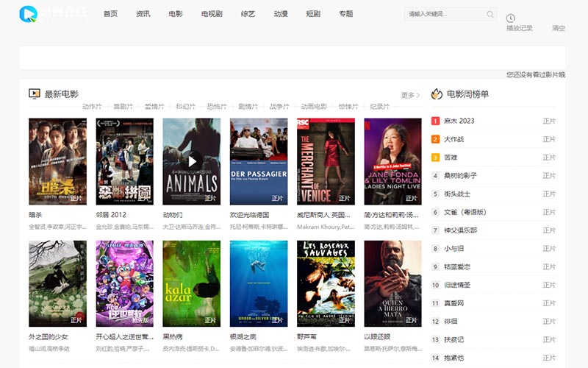Open 文雀（粤语版） in weekly ranking
The image size is (588, 368).
(465, 212)
